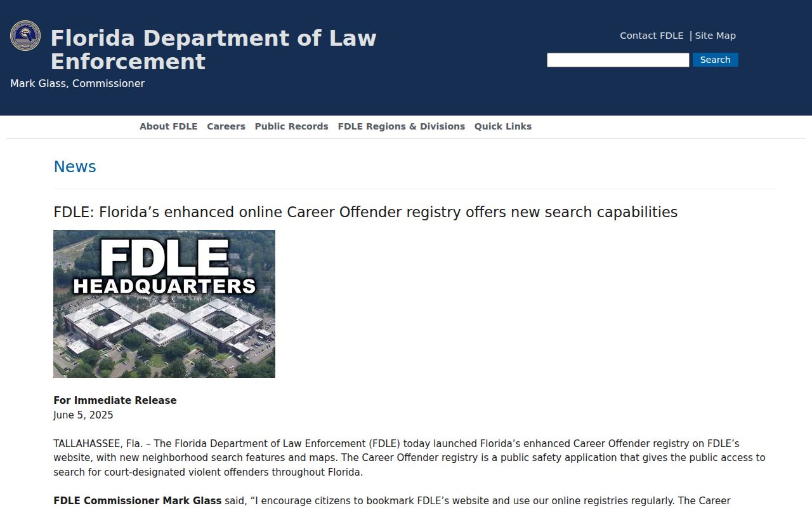
Task: Click the News section heading
Action: [x=75, y=166]
